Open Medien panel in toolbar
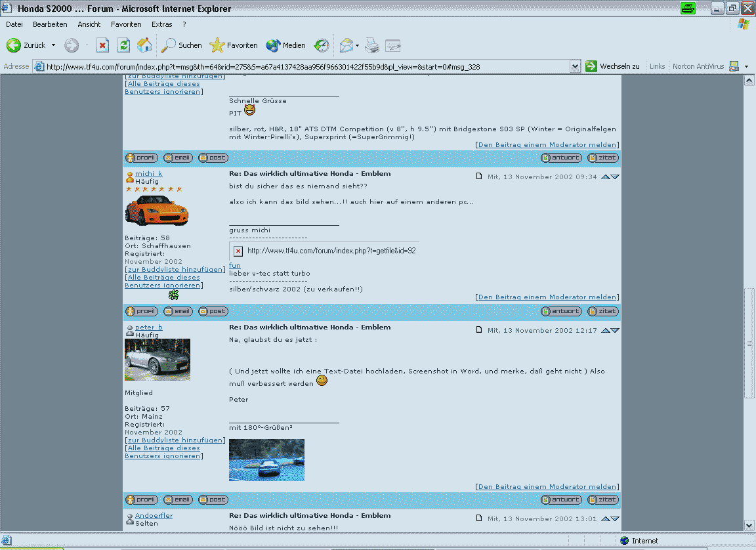 coord(286,45)
